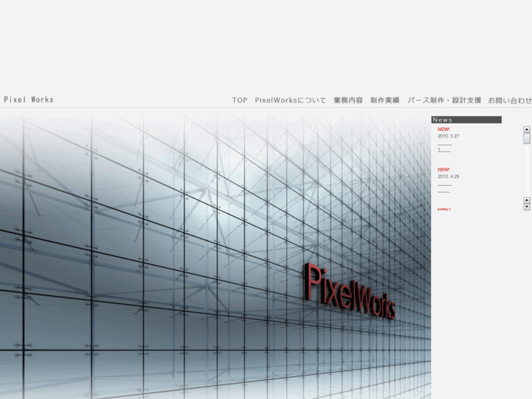The image size is (532, 399).
Task: Click the empty News scrollbar track
Action: [x=527, y=171]
